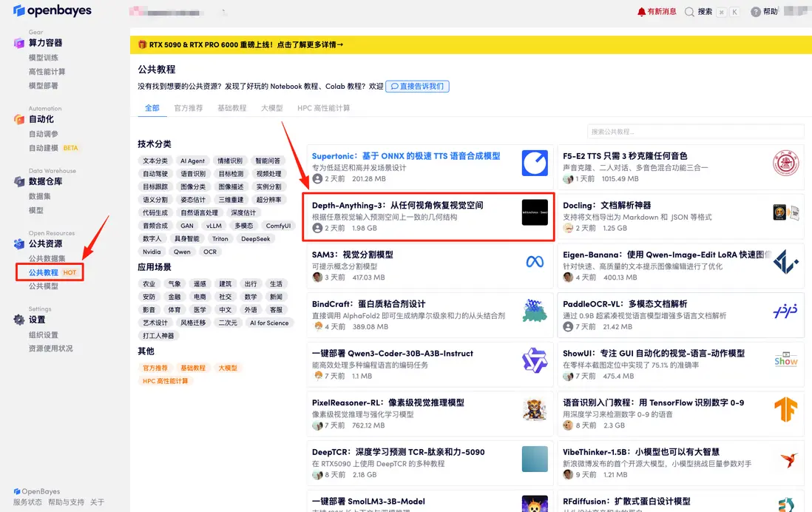Open 组织设置 in the sidebar
The height and width of the screenshot is (512, 812).
pos(44,334)
